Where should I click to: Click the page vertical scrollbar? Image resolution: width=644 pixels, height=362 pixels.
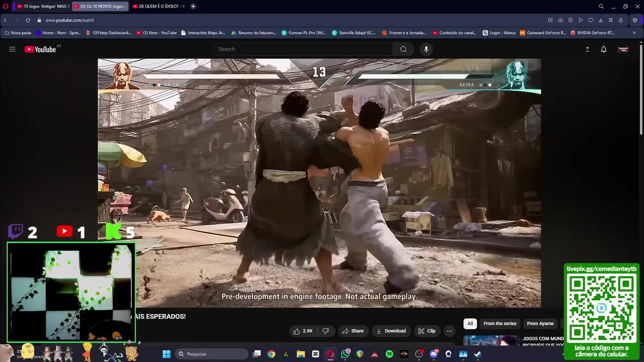[x=641, y=90]
